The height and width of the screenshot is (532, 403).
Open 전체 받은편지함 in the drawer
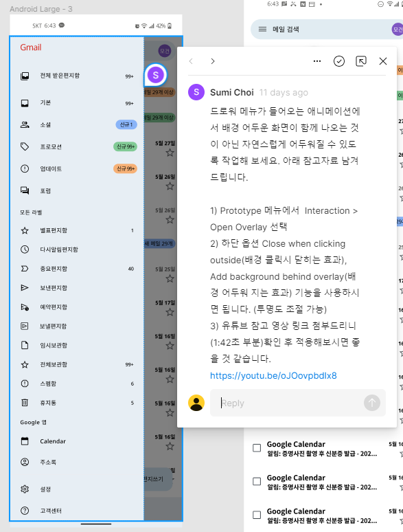pos(77,76)
